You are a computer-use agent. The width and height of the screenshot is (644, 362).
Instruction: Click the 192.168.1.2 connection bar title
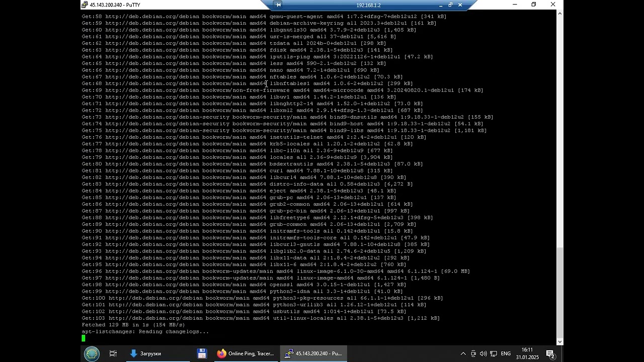point(368,5)
